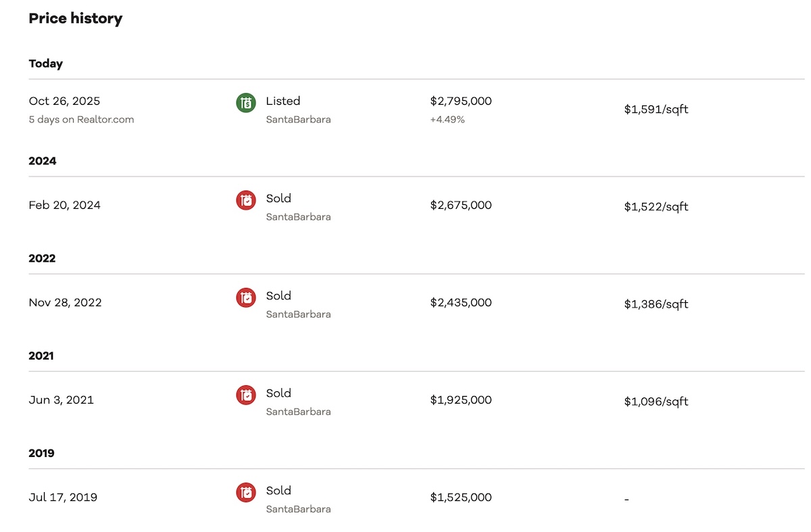Click the $1,096/sqft value

656,401
